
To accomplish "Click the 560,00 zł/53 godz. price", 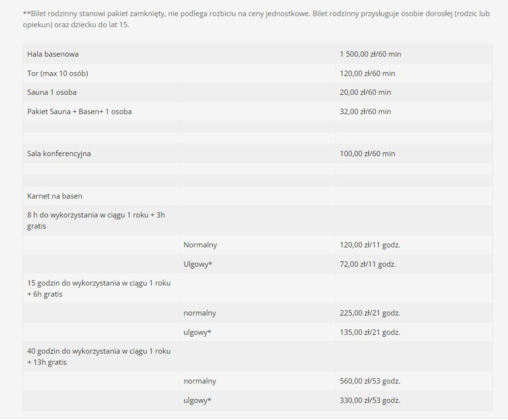I will (370, 381).
